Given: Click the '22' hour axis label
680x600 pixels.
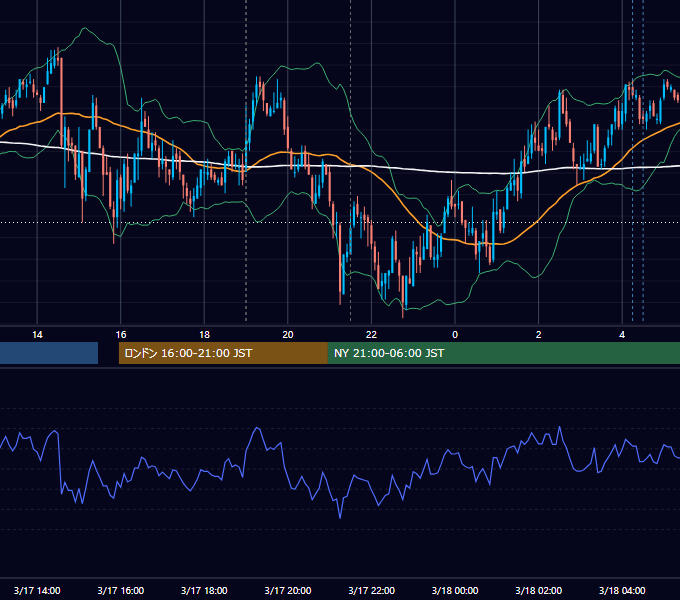Looking at the screenshot, I should (x=371, y=335).
